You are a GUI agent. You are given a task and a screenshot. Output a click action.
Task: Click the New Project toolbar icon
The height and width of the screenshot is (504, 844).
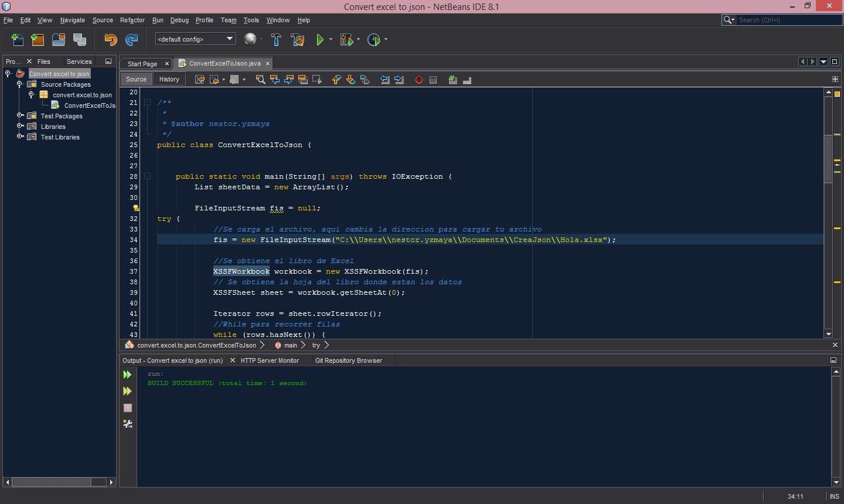point(38,40)
